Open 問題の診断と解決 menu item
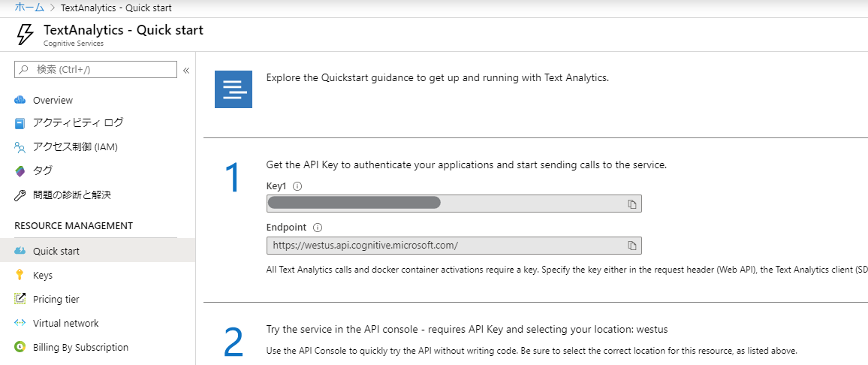The height and width of the screenshot is (365, 868). click(x=72, y=195)
